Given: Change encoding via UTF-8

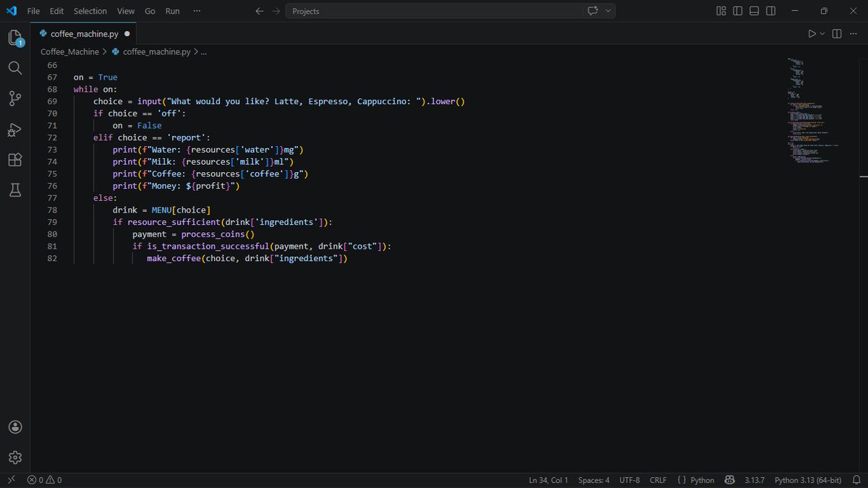Looking at the screenshot, I should pyautogui.click(x=629, y=480).
